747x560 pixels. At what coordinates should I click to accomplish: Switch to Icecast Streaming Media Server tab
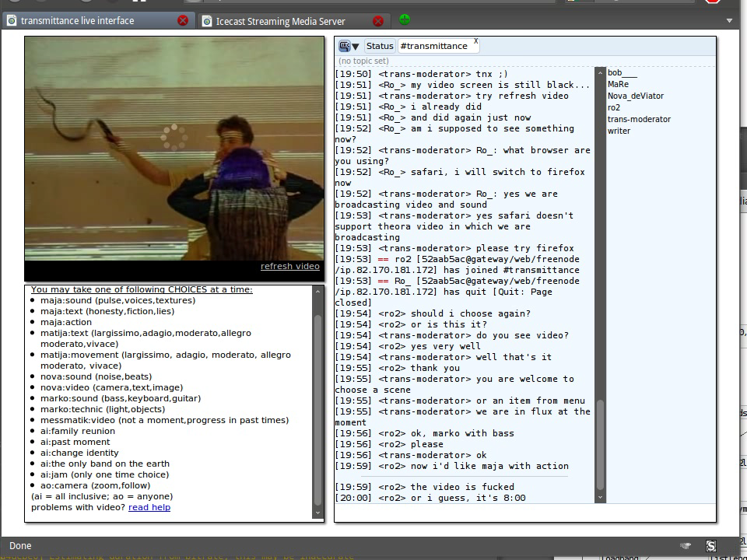click(280, 21)
